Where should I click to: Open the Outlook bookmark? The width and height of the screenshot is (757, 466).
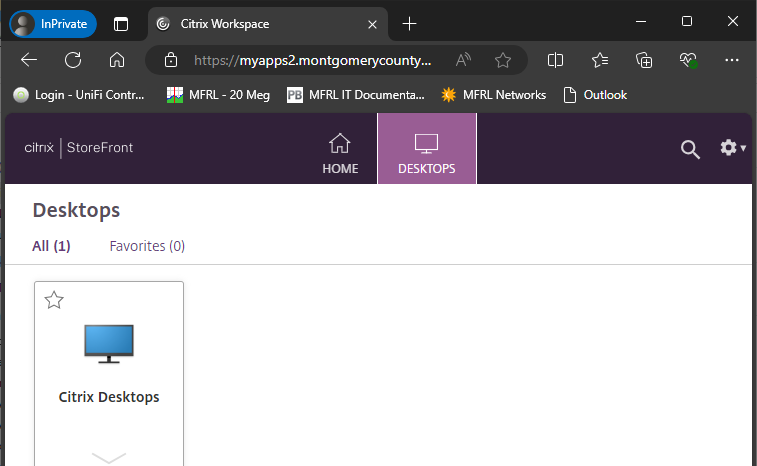click(595, 95)
